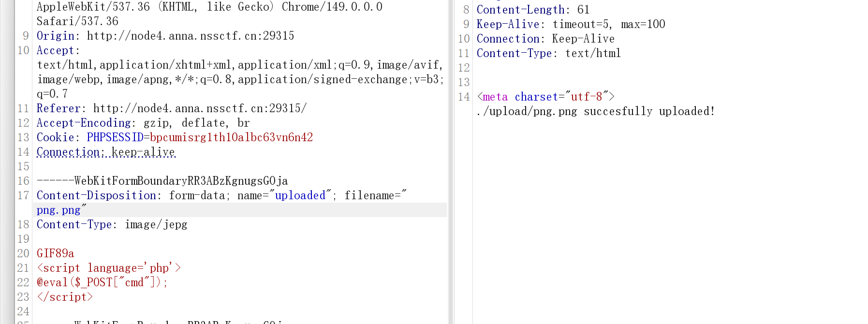The height and width of the screenshot is (324, 868).
Task: Click the Safari/537.36 user agent text
Action: tap(77, 21)
